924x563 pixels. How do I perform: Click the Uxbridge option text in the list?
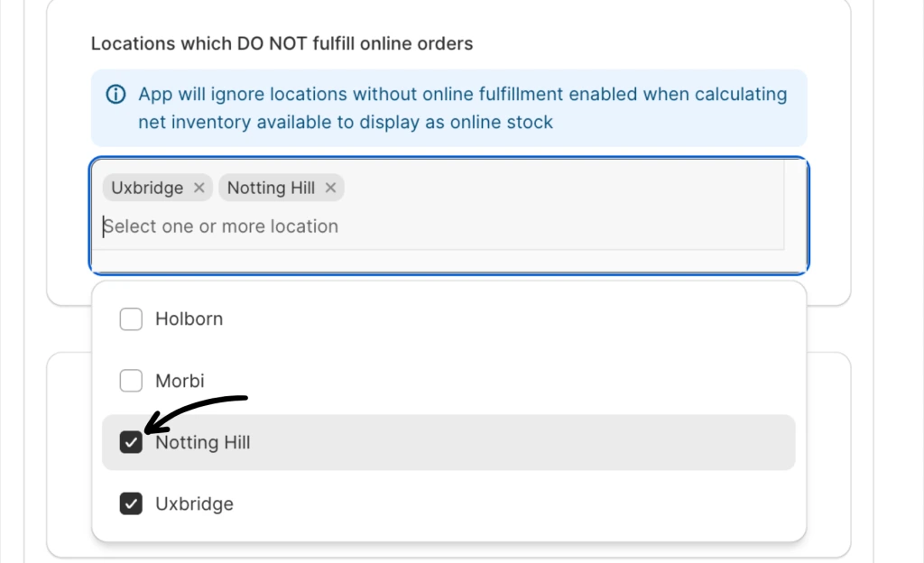pos(194,503)
